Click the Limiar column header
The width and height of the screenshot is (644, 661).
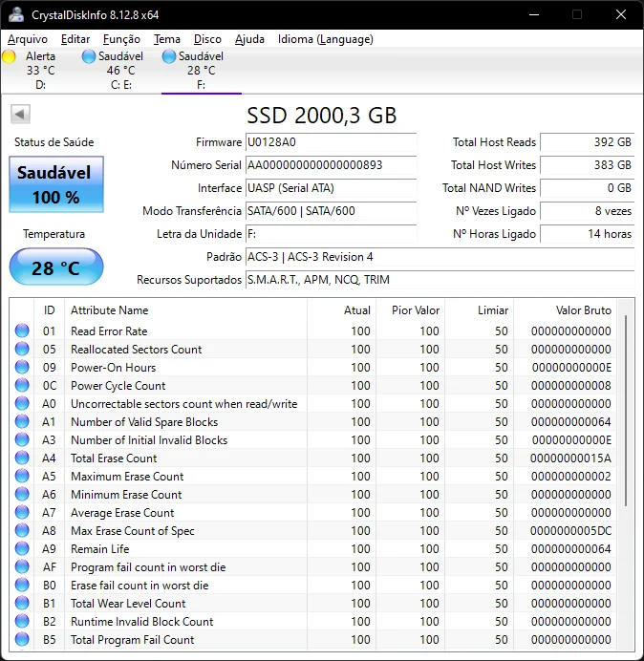pos(479,310)
